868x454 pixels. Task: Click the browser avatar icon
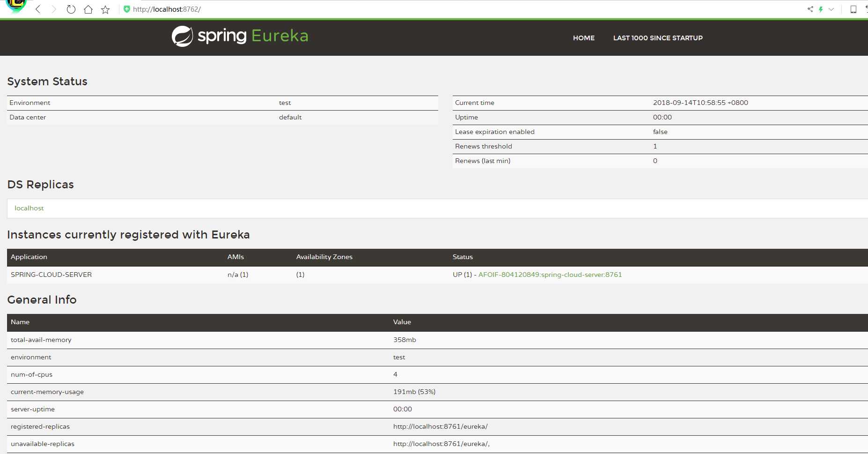pos(16,6)
